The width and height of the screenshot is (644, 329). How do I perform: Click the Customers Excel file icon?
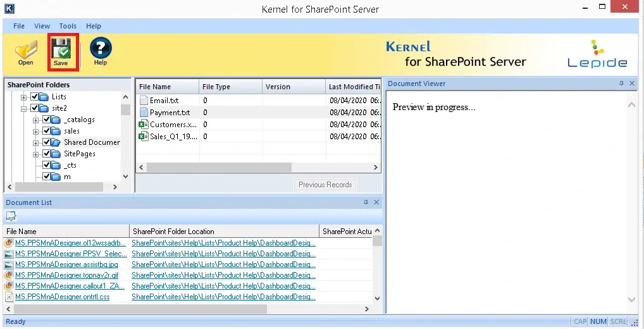(144, 124)
